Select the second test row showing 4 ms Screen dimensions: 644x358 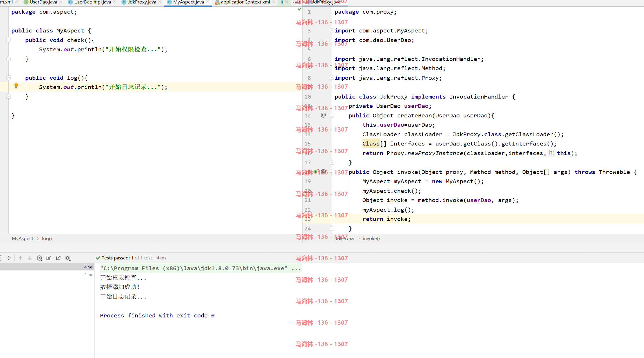coord(47,274)
